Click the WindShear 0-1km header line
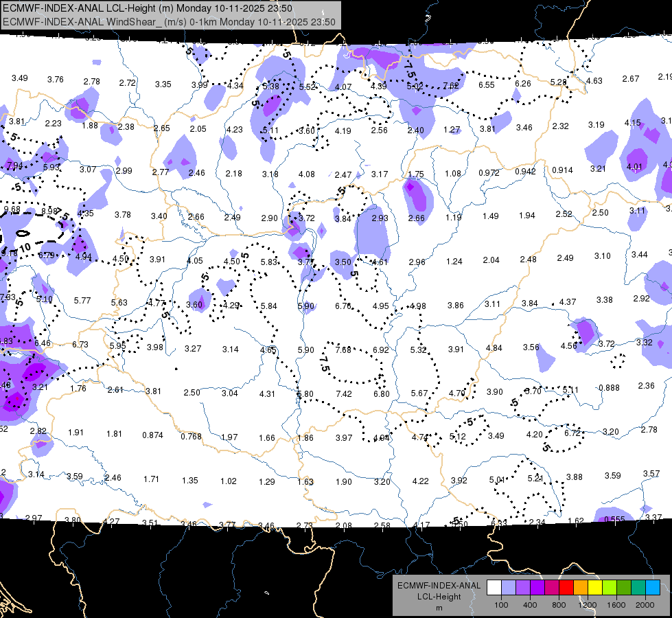The width and height of the screenshot is (672, 618). [x=169, y=22]
